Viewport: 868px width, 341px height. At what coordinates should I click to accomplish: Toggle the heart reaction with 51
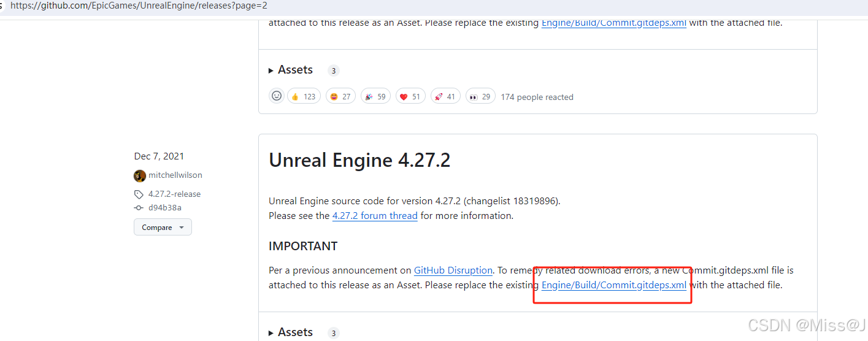410,96
